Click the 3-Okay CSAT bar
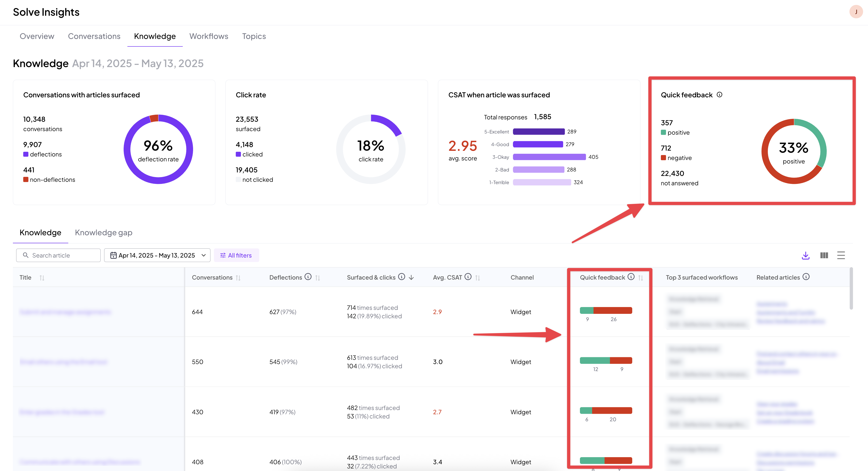The height and width of the screenshot is (471, 868). [549, 157]
